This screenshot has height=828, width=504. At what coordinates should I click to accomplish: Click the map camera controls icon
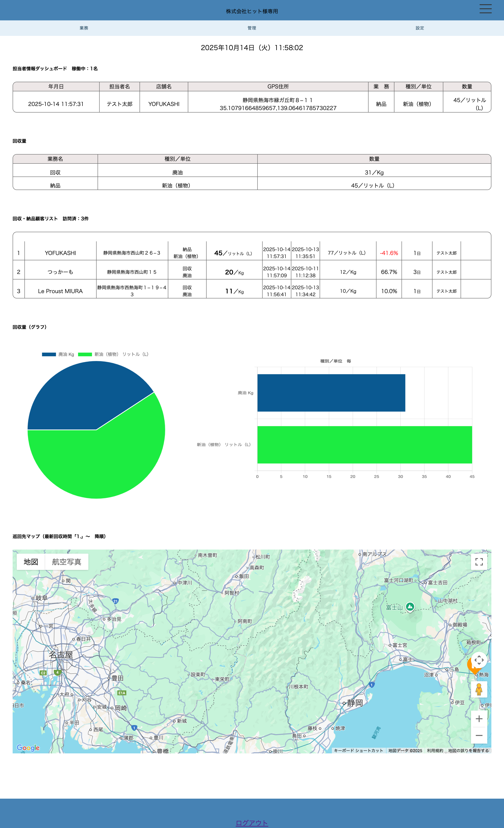(479, 660)
